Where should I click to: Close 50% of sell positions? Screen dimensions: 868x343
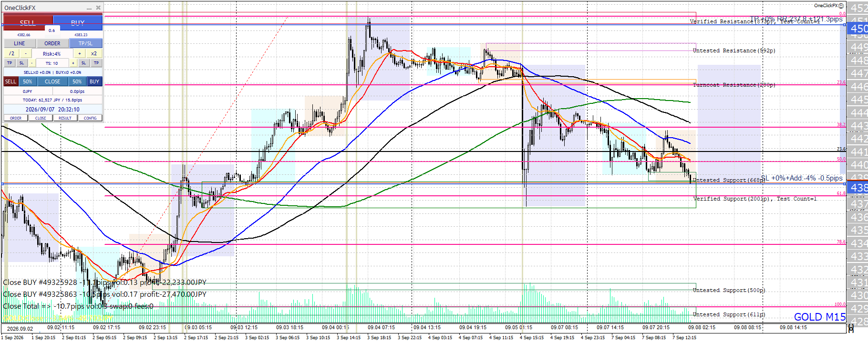[x=28, y=81]
